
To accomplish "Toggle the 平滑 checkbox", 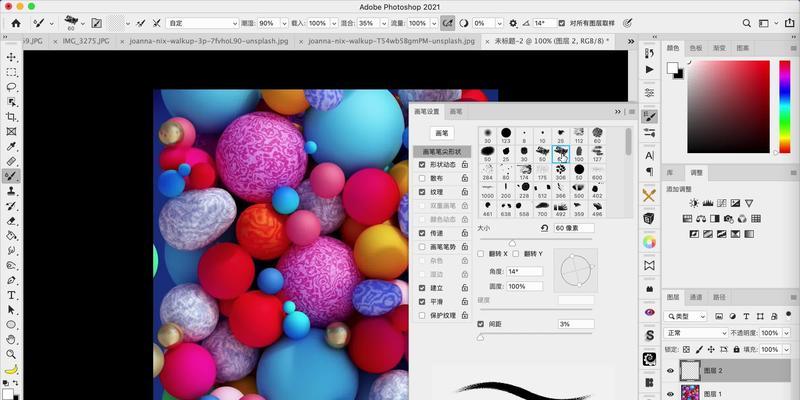I will (422, 302).
